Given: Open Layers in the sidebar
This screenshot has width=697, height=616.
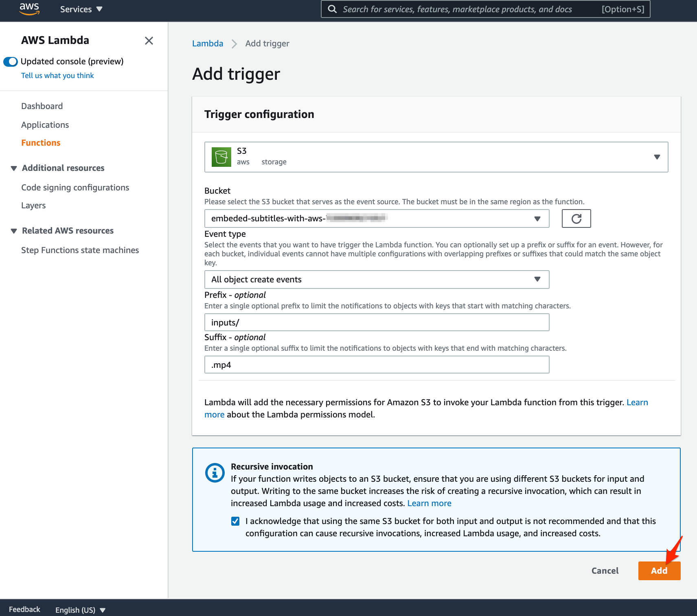Looking at the screenshot, I should coord(33,205).
